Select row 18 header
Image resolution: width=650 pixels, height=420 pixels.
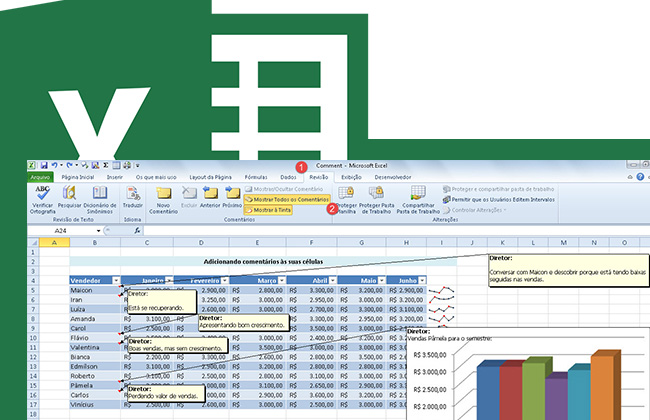(x=33, y=414)
